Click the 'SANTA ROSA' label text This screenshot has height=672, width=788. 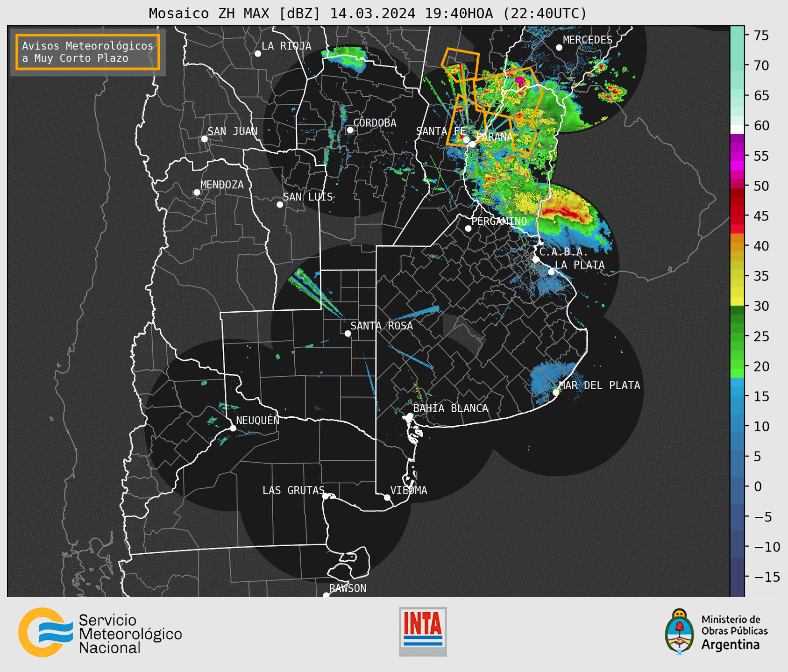[382, 326]
